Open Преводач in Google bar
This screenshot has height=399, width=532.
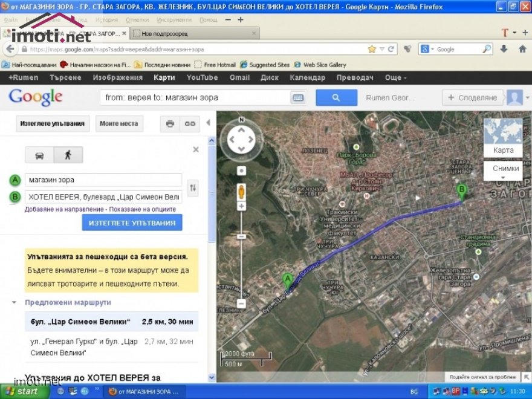(355, 78)
